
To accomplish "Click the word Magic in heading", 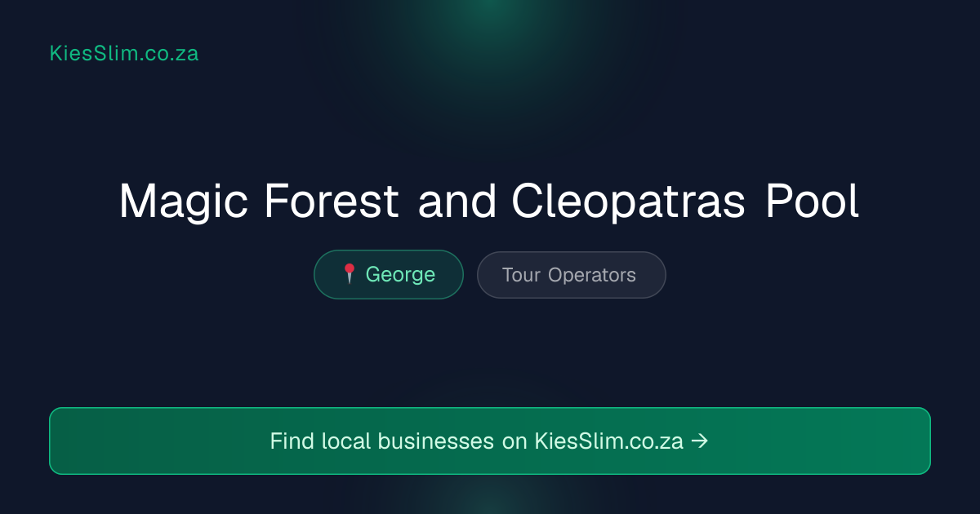I will (x=185, y=202).
